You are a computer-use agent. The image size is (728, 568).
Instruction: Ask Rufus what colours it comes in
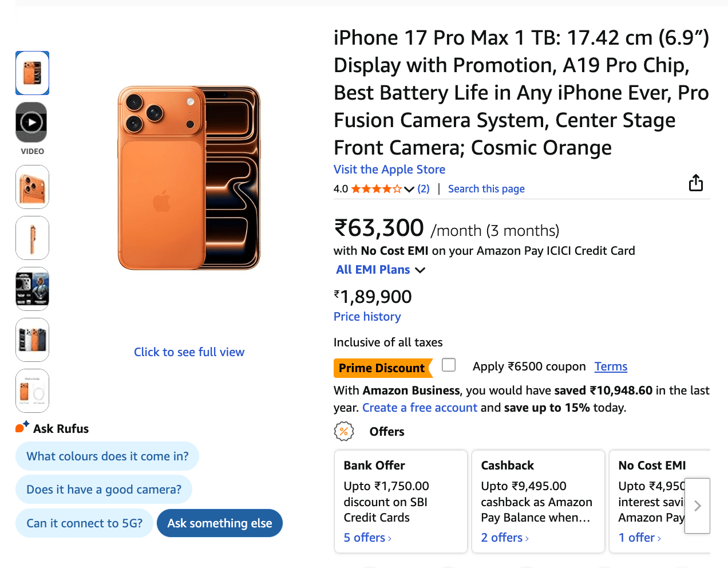107,456
